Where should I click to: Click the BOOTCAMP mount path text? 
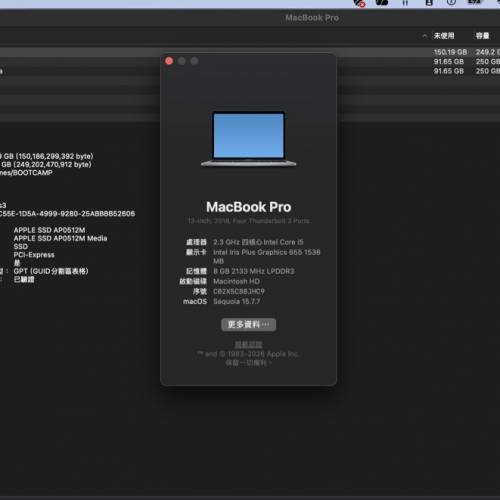pos(26,173)
